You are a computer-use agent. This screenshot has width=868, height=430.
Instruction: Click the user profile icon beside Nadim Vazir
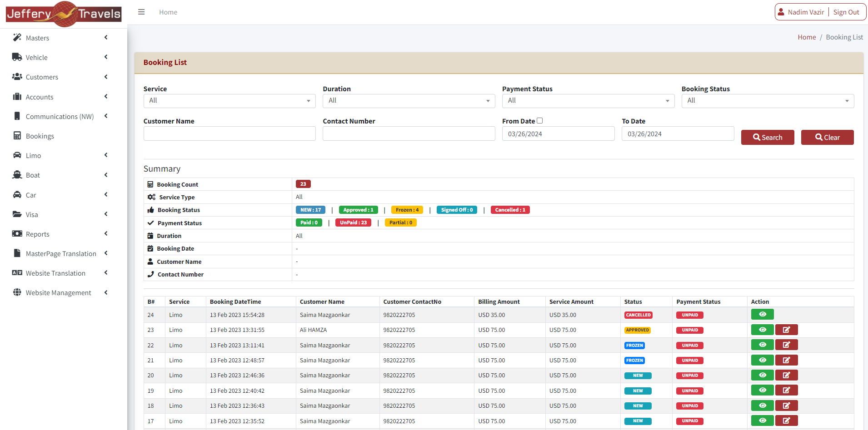pos(781,12)
